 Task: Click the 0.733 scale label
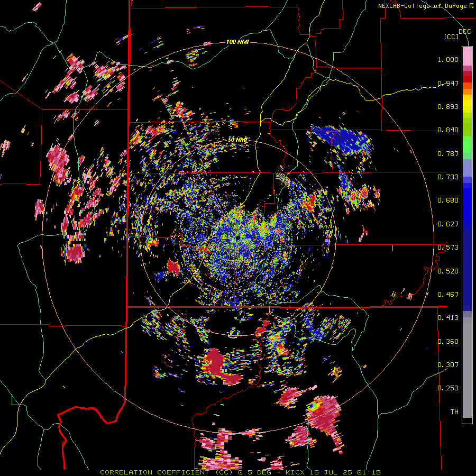point(448,177)
